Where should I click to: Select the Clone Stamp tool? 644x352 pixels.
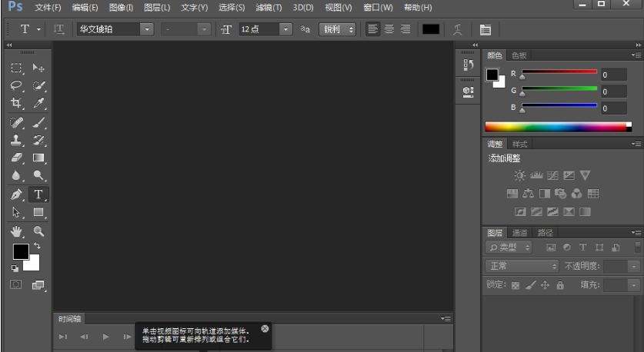click(x=16, y=140)
